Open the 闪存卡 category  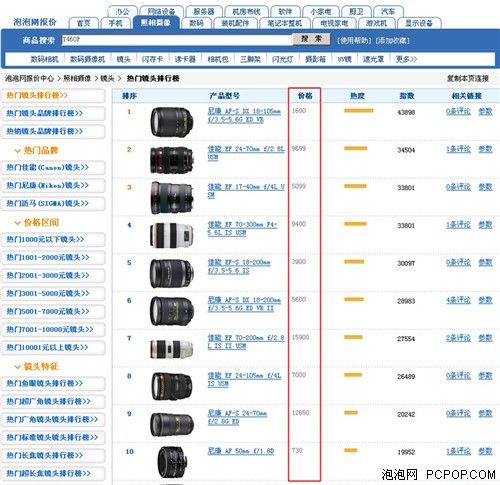click(x=152, y=59)
